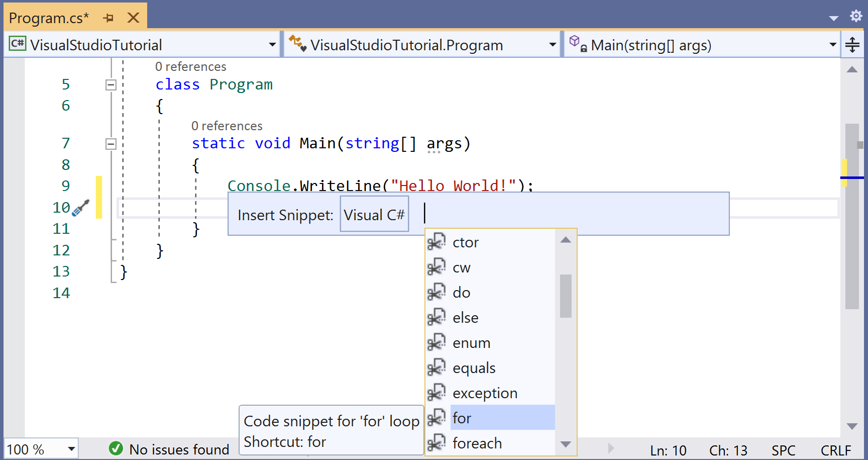Click the Console.WriteLine code line

pos(380,186)
